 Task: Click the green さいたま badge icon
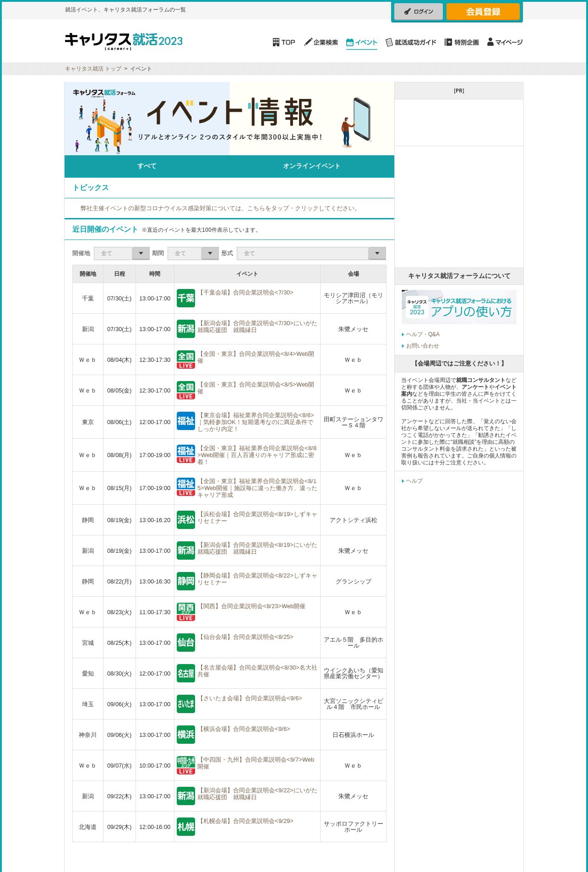click(186, 704)
